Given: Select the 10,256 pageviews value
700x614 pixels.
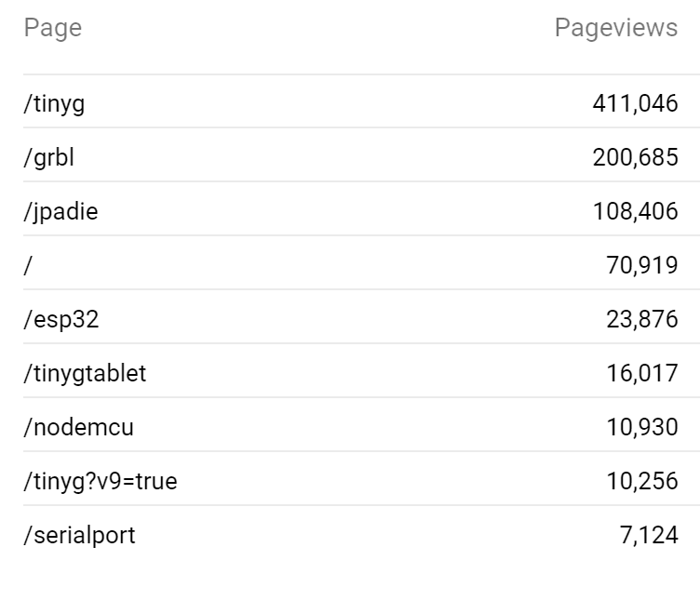Looking at the screenshot, I should pos(641,481).
